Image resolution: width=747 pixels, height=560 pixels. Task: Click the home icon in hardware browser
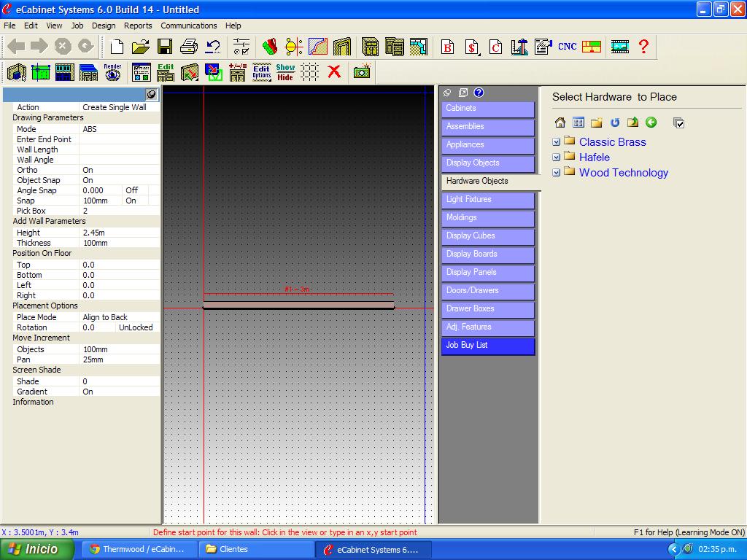560,122
